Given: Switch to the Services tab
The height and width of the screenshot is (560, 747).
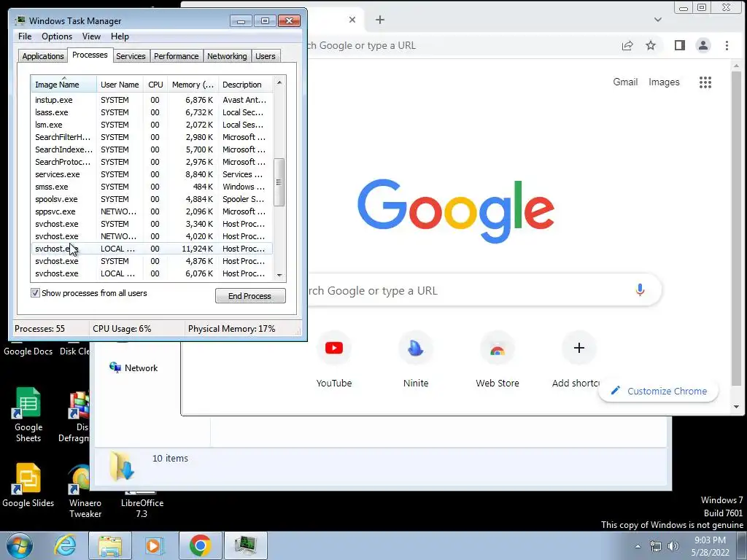Looking at the screenshot, I should click(131, 56).
